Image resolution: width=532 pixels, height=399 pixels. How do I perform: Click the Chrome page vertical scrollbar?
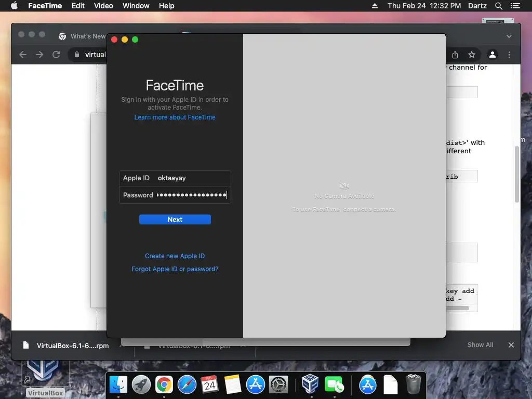(x=517, y=174)
